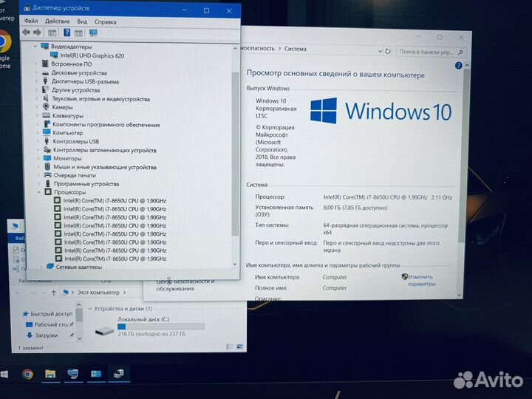The height and width of the screenshot is (399, 532).
Task: Click the Встроенное ПО chip icon
Action: pos(45,64)
